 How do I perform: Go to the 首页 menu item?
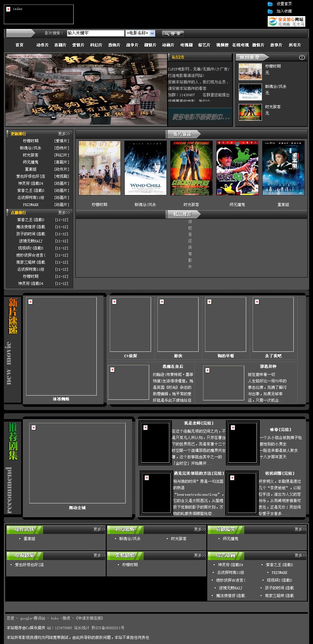[x=19, y=45]
